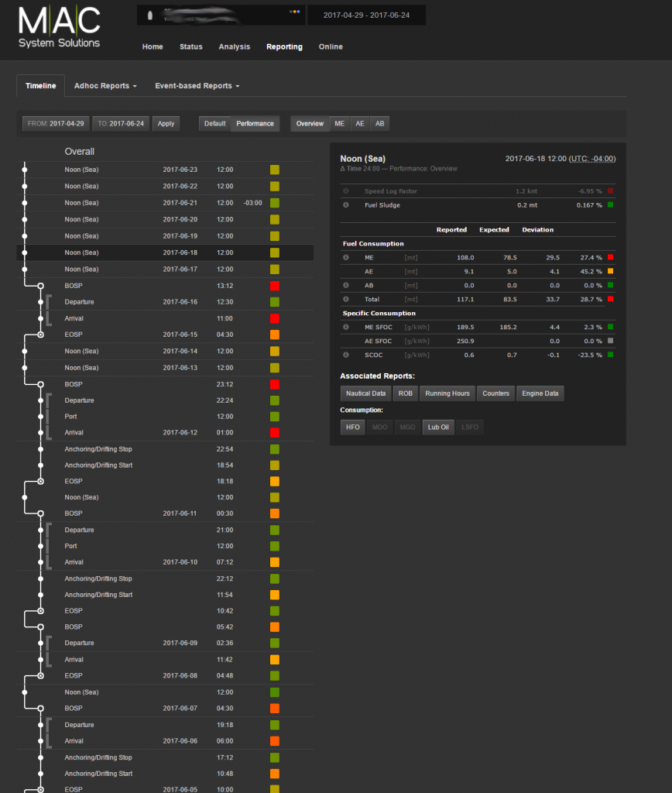The image size is (672, 793).
Task: Toggle the Lub Oil consumption button
Action: coord(438,427)
